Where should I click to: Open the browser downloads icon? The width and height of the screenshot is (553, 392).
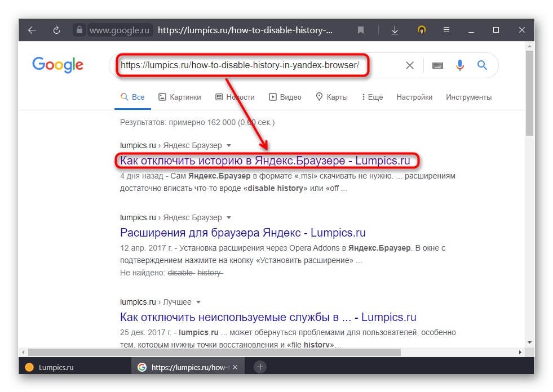tap(395, 30)
